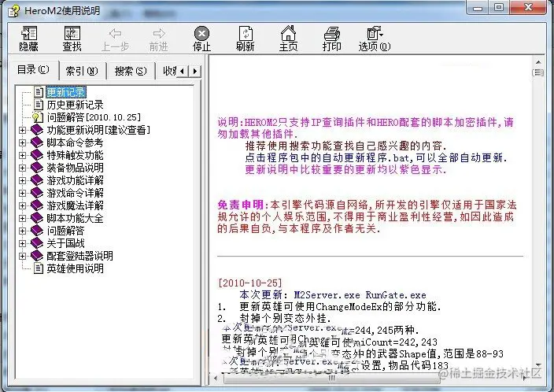
Task: Expand the 游戏功能详解 tree node
Action: pos(22,180)
